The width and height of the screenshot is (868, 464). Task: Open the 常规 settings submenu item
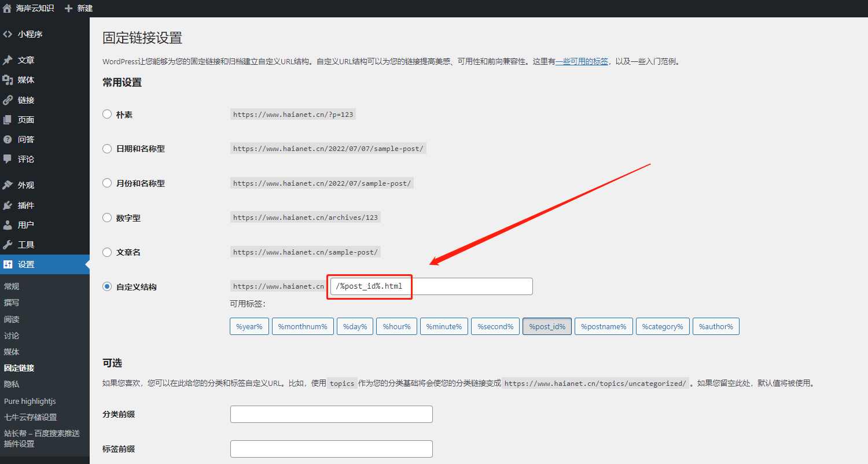(x=12, y=286)
